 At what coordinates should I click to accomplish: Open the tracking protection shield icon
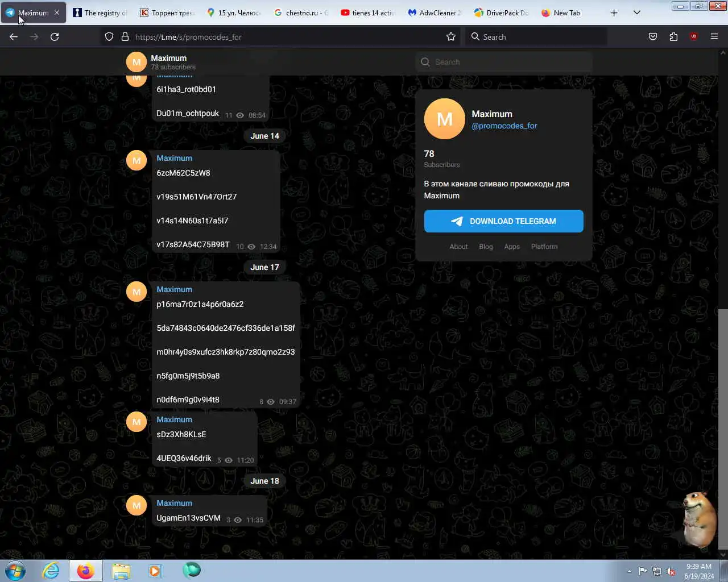click(x=109, y=37)
